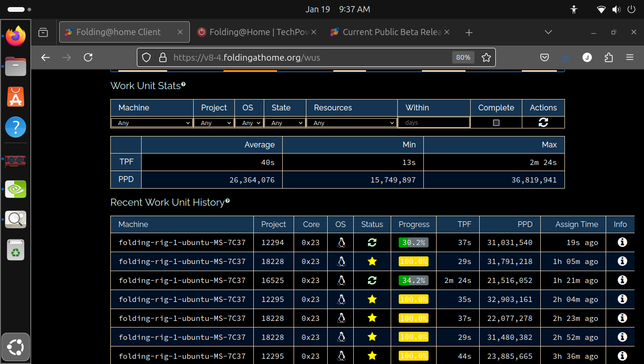Open info for the 1h 05m ago work unit
The image size is (644, 364).
coord(622,261)
